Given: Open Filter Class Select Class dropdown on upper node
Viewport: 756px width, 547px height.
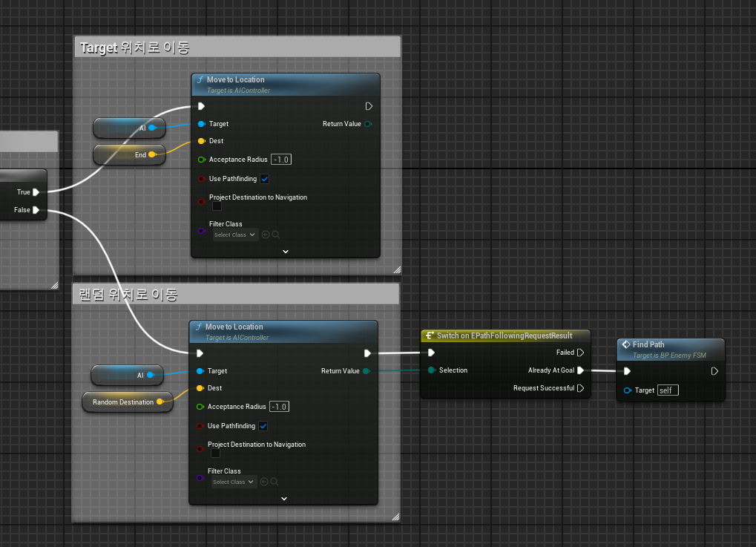Looking at the screenshot, I should pos(234,235).
